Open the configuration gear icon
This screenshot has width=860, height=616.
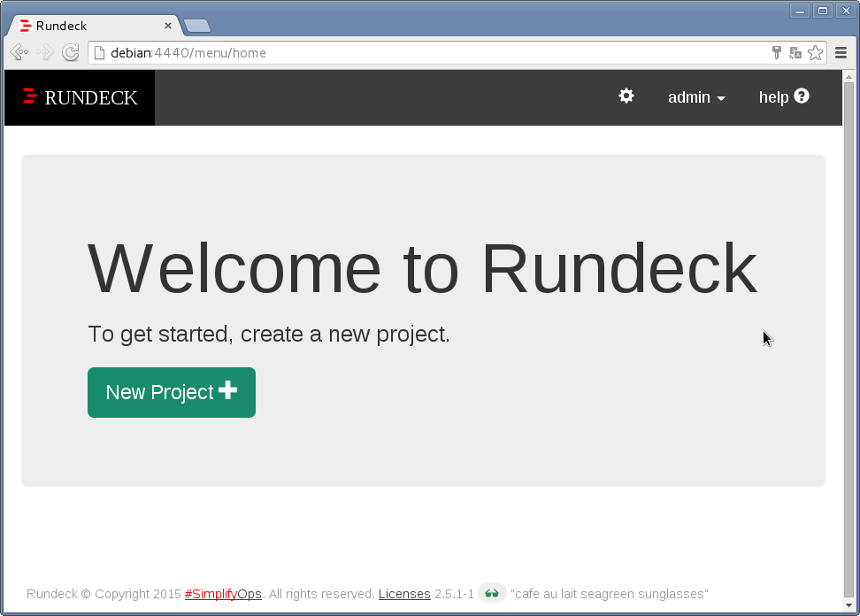(x=626, y=96)
